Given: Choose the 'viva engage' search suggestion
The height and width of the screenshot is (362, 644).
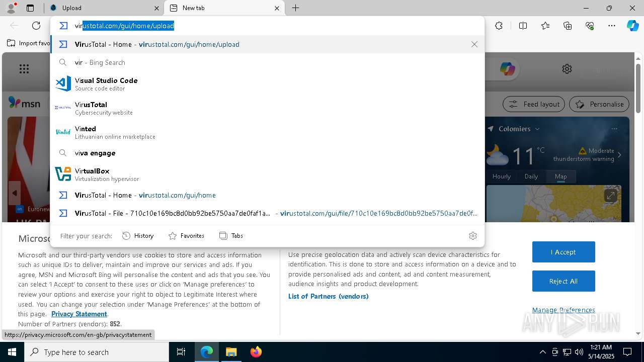Looking at the screenshot, I should [x=267, y=153].
